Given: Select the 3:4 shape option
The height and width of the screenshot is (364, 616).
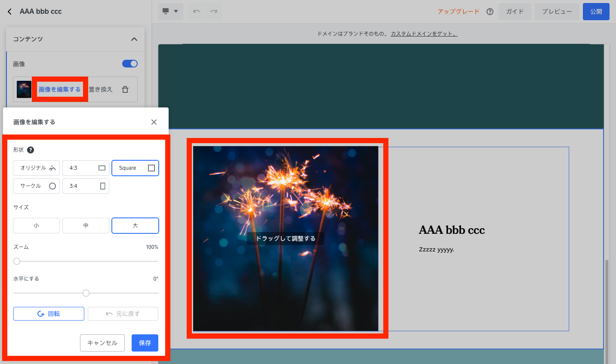Looking at the screenshot, I should click(x=86, y=186).
